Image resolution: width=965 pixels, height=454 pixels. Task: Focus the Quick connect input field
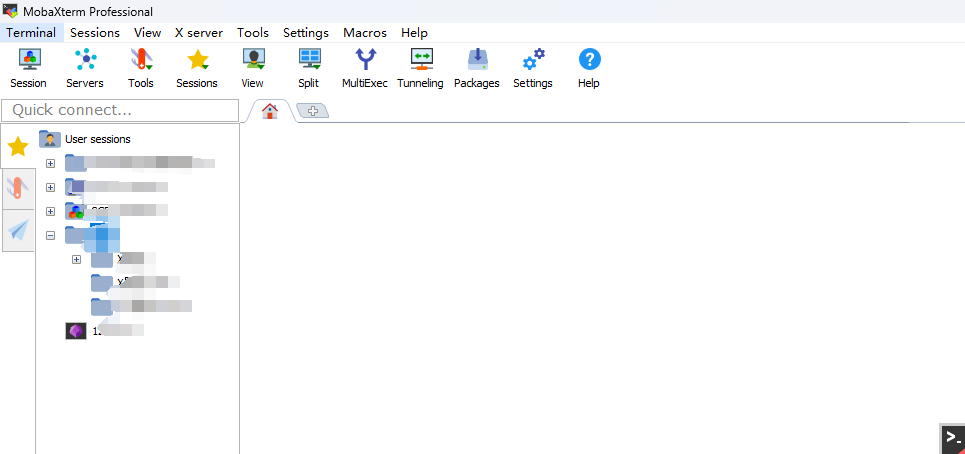pos(120,111)
